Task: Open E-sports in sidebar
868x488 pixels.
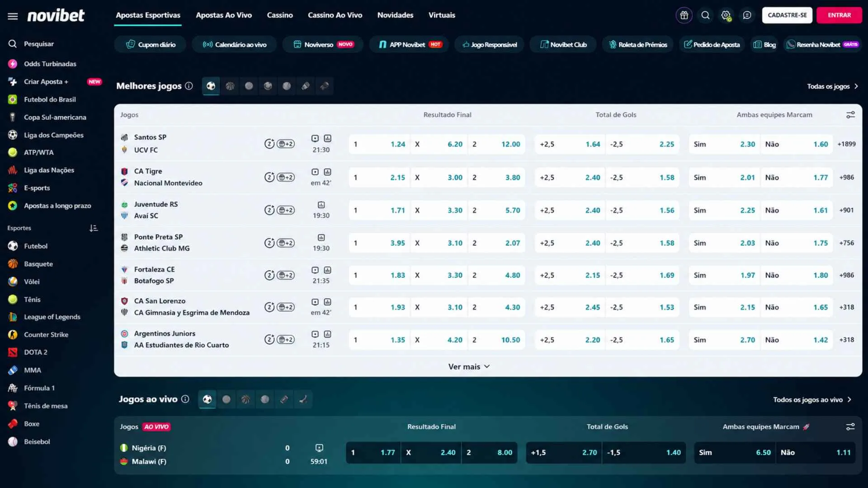Action: (37, 188)
